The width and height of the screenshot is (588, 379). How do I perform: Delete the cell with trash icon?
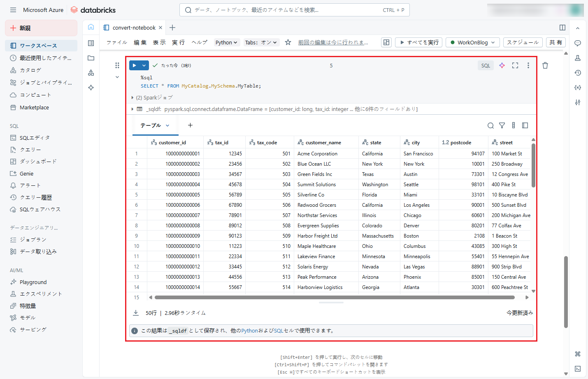click(545, 65)
